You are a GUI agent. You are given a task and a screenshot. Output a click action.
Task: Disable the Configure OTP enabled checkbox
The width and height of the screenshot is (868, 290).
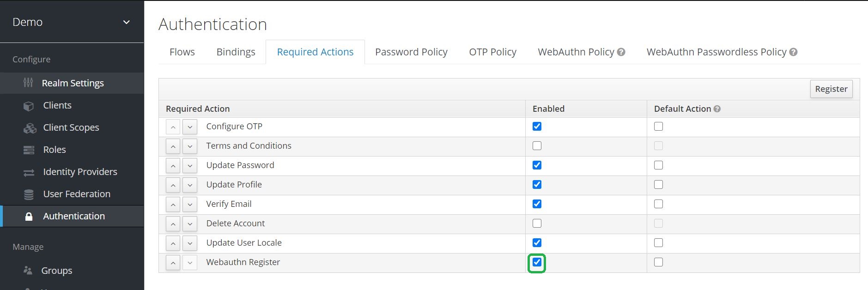[537, 127]
